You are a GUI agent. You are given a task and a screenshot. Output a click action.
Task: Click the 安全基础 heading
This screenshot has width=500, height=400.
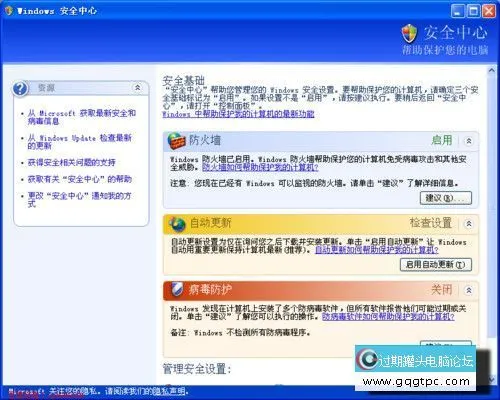(183, 81)
